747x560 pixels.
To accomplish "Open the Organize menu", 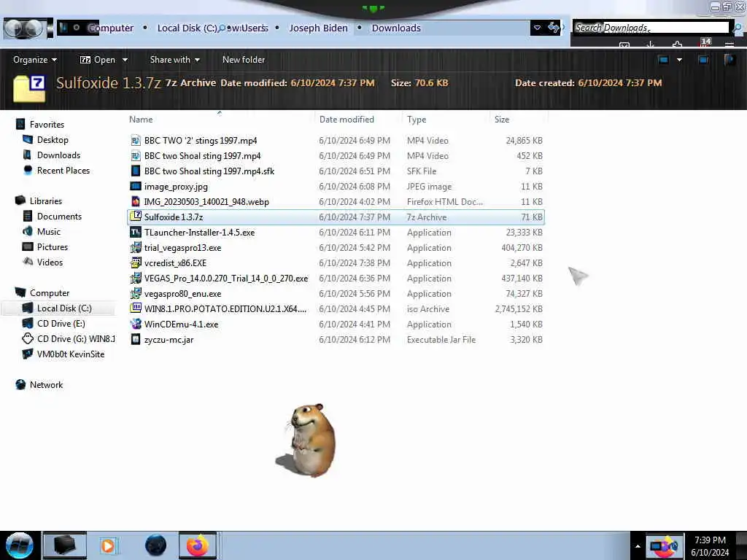I will [35, 60].
